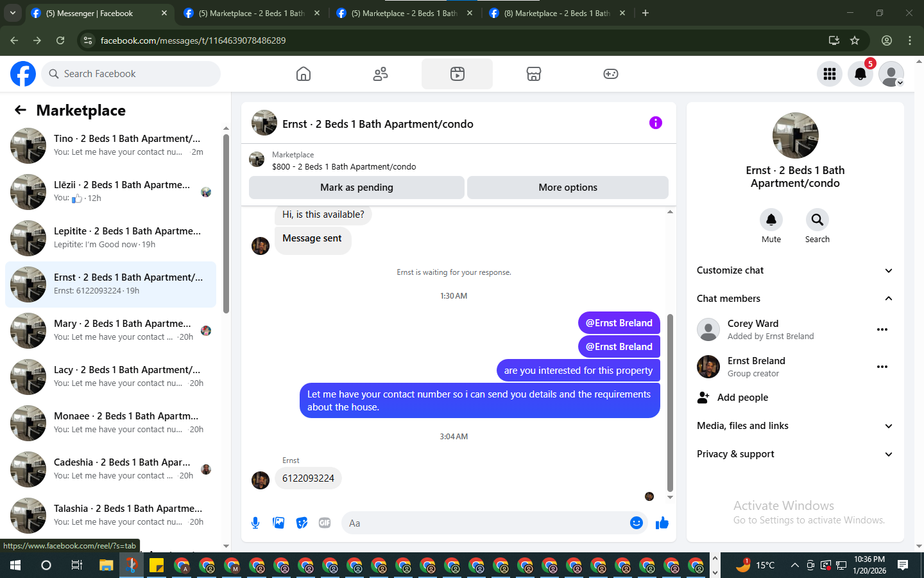Click the browser address bar URL
The image size is (924, 578).
click(x=193, y=40)
